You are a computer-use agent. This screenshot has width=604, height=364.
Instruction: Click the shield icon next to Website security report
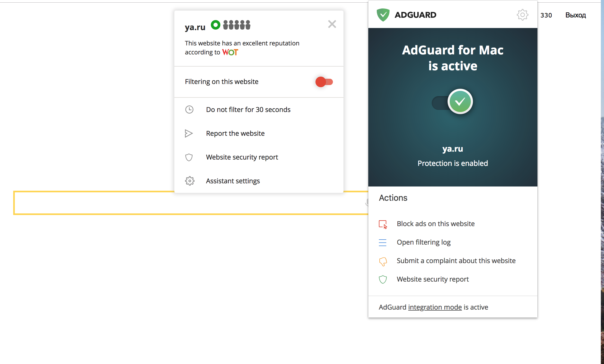(383, 279)
